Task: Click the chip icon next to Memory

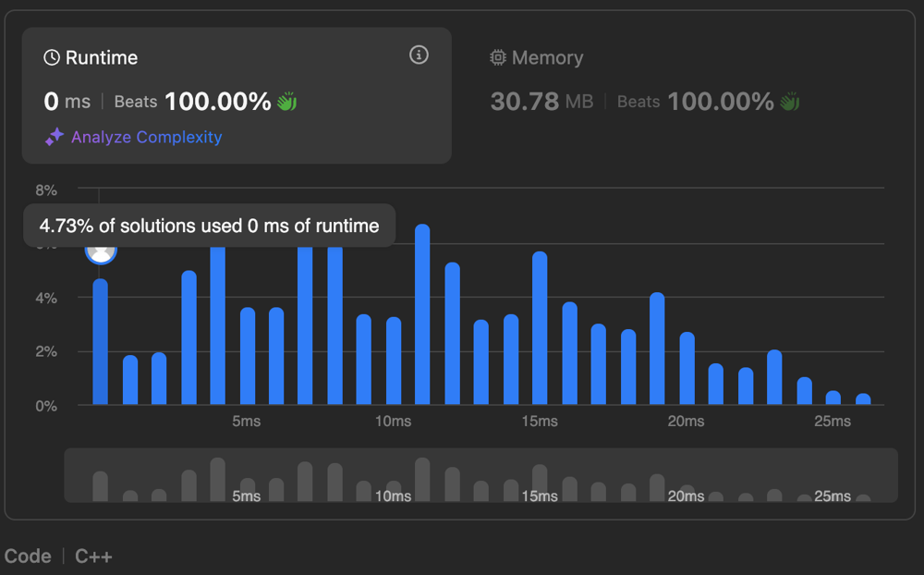Action: click(498, 57)
